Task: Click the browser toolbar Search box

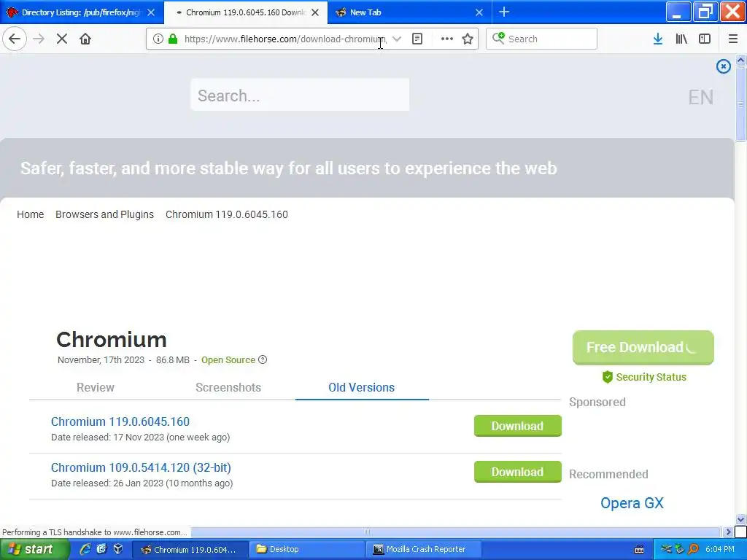Action: pos(541,39)
